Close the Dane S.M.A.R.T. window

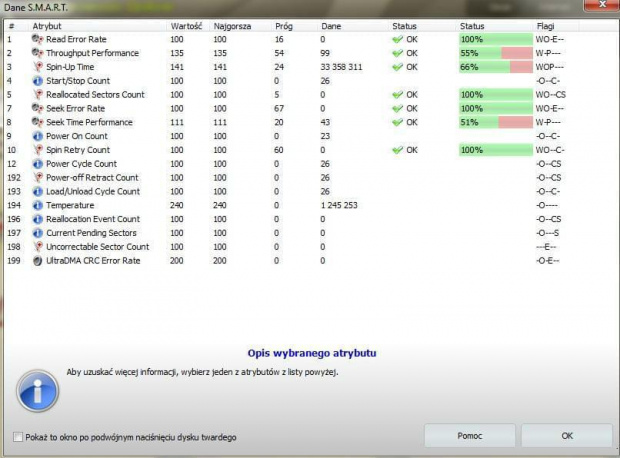pos(602,5)
